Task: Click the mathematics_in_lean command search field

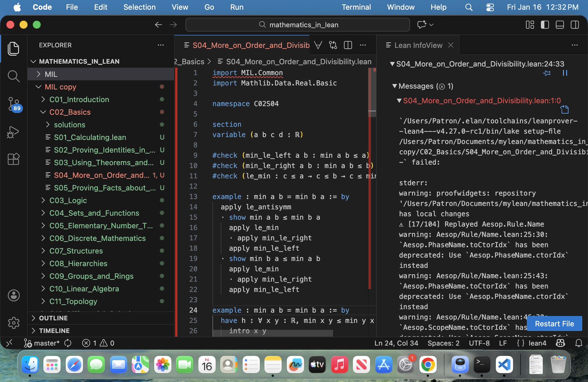Action: coord(298,25)
